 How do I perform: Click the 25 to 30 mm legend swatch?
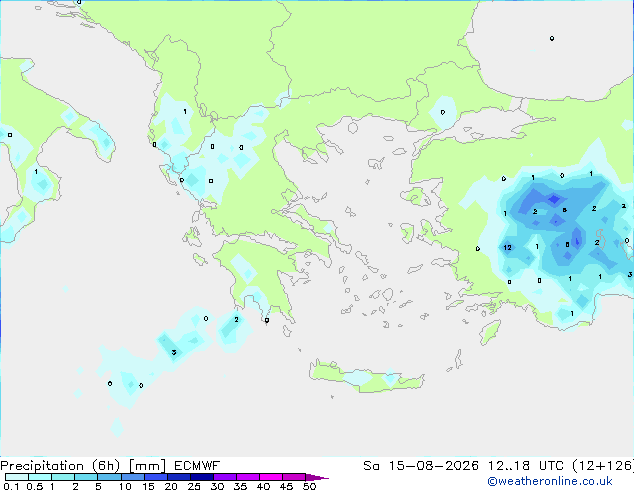click(202, 477)
